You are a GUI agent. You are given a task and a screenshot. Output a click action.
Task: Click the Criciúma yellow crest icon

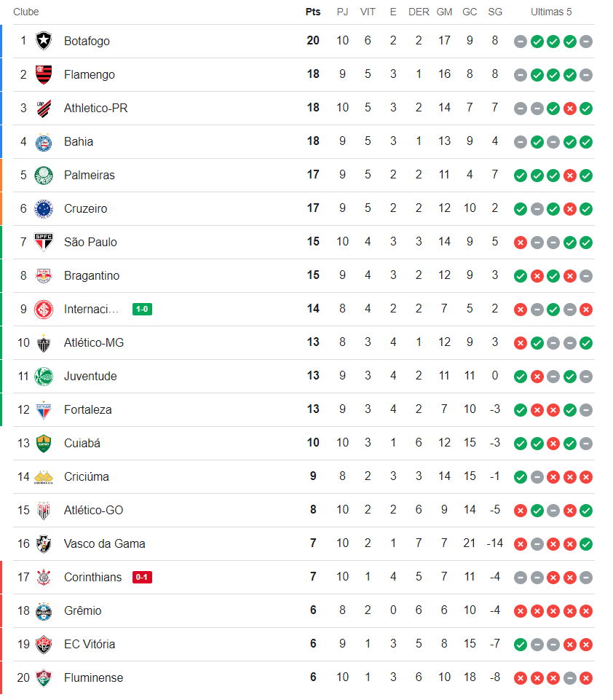coord(44,477)
